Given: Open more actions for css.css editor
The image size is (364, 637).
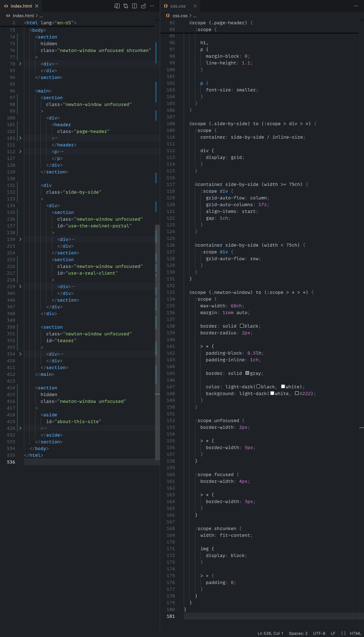Looking at the screenshot, I should pyautogui.click(x=356, y=6).
